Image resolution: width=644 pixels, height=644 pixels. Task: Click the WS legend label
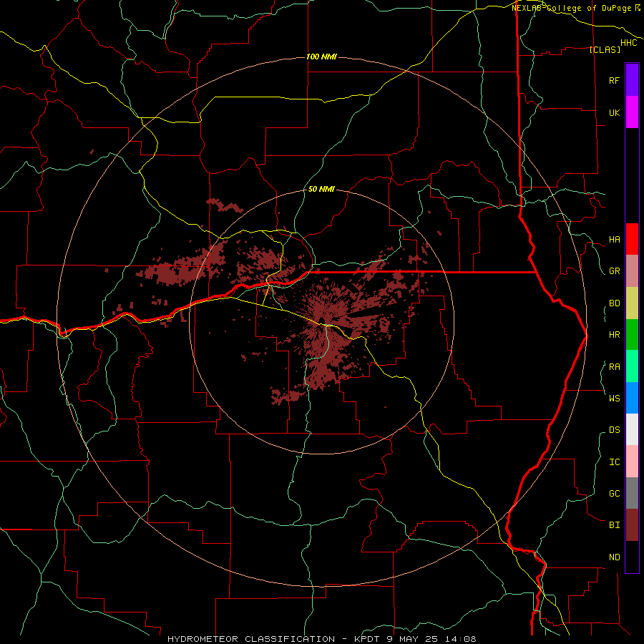(614, 399)
